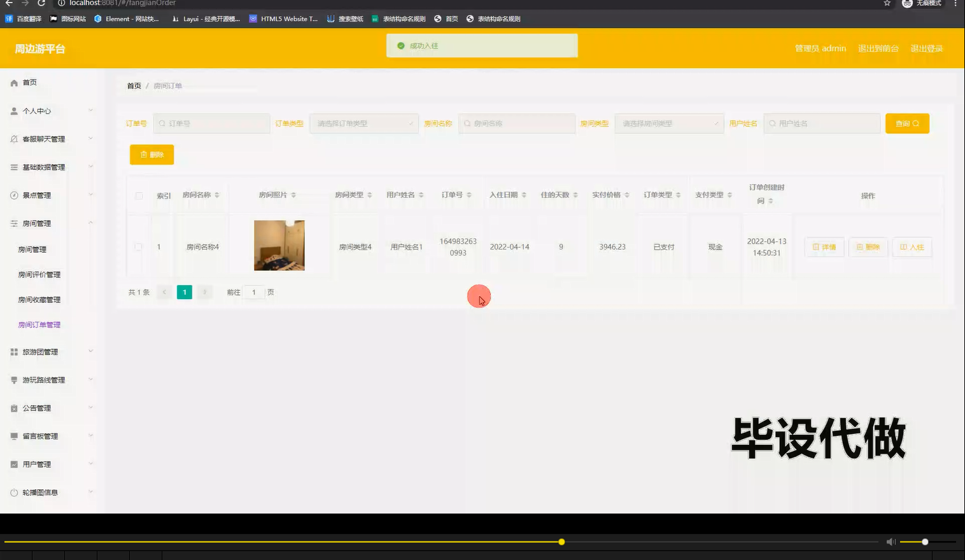Open 客服聊天管理 via its bell icon
The height and width of the screenshot is (560, 965).
pos(13,139)
